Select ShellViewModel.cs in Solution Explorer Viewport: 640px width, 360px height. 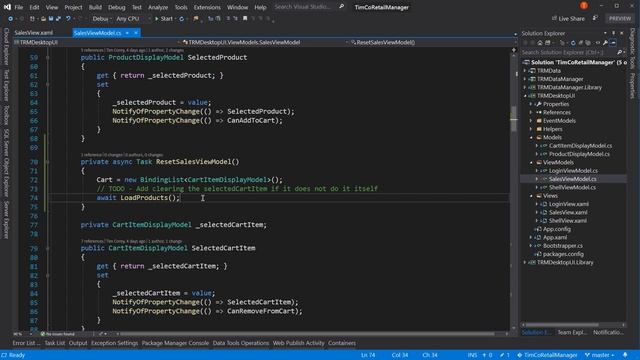click(572, 187)
